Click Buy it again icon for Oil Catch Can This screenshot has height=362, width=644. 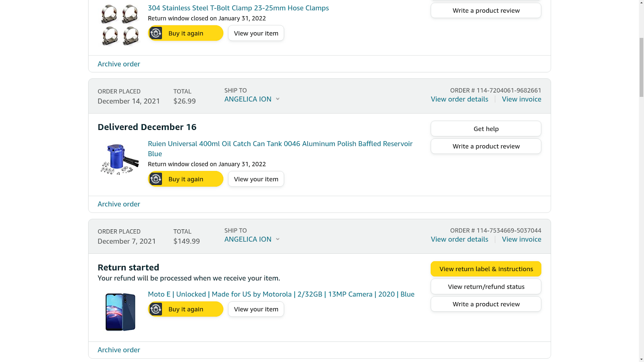pos(156,179)
